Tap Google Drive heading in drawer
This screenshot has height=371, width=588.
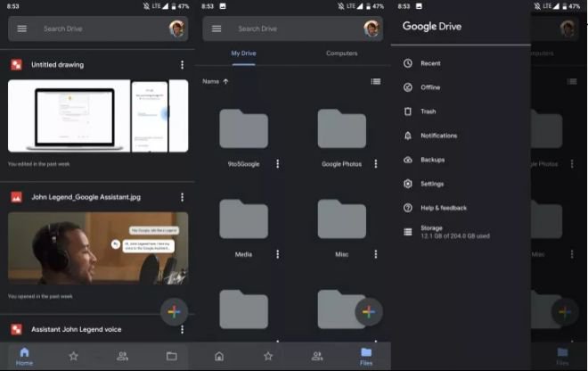tap(431, 26)
